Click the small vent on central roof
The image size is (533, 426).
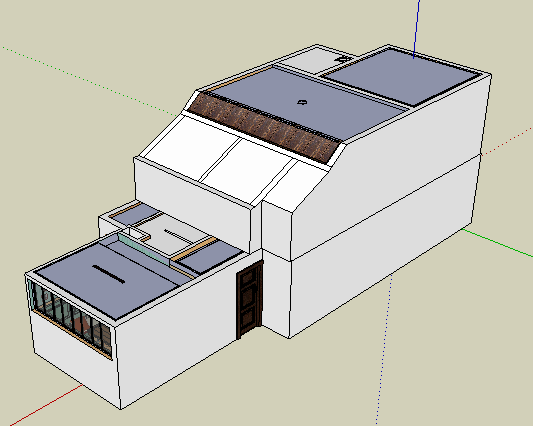[302, 102]
